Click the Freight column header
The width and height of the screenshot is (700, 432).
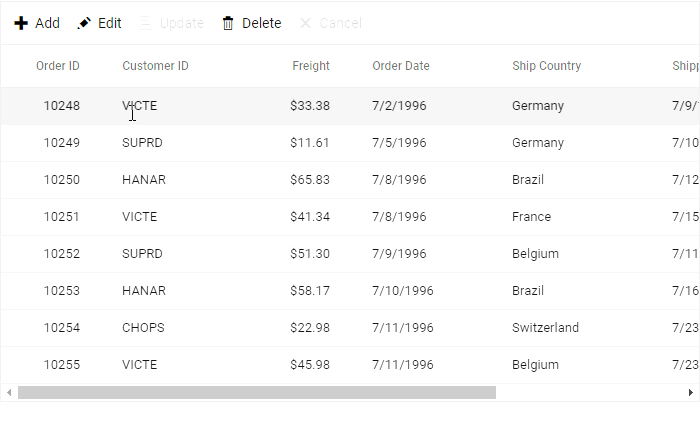click(311, 66)
